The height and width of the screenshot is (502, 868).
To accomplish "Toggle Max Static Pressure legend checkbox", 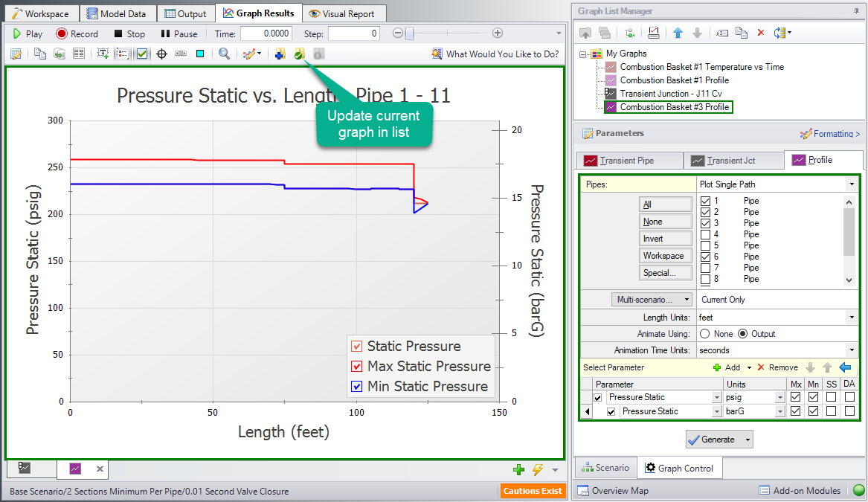I will point(357,367).
